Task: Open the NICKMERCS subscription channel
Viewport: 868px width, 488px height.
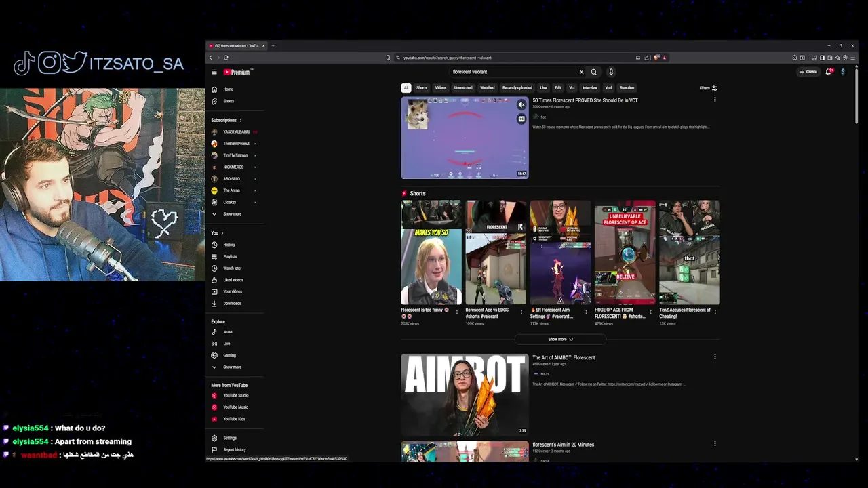Action: (233, 167)
